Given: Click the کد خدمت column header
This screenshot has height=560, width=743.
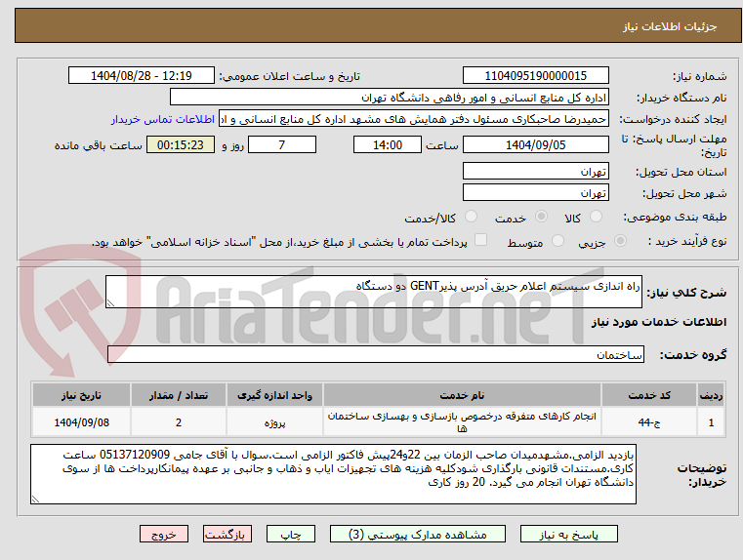Looking at the screenshot, I should [x=649, y=395].
